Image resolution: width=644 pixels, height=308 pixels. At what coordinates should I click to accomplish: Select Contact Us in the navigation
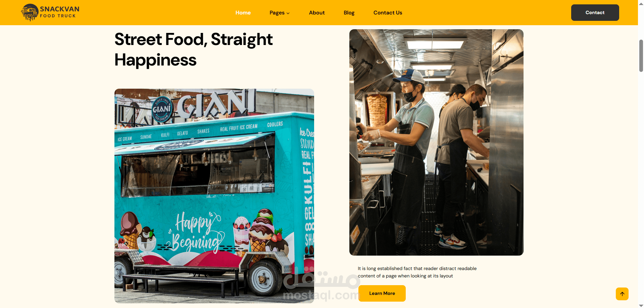pos(388,12)
